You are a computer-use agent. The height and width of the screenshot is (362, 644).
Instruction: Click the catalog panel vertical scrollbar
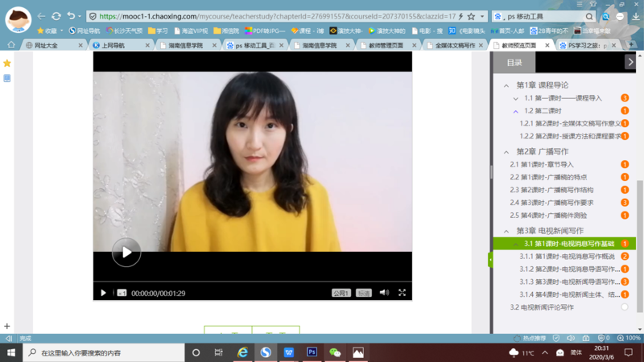tap(639, 246)
